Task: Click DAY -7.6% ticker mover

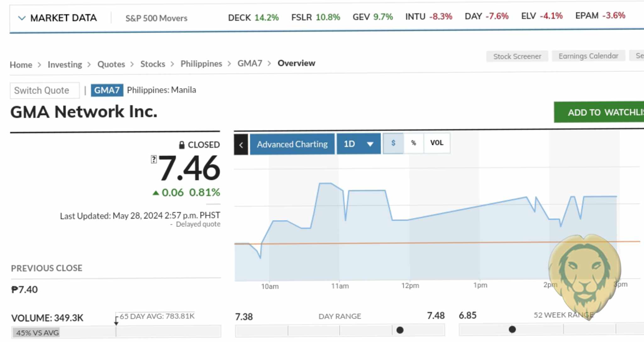Action: click(486, 16)
